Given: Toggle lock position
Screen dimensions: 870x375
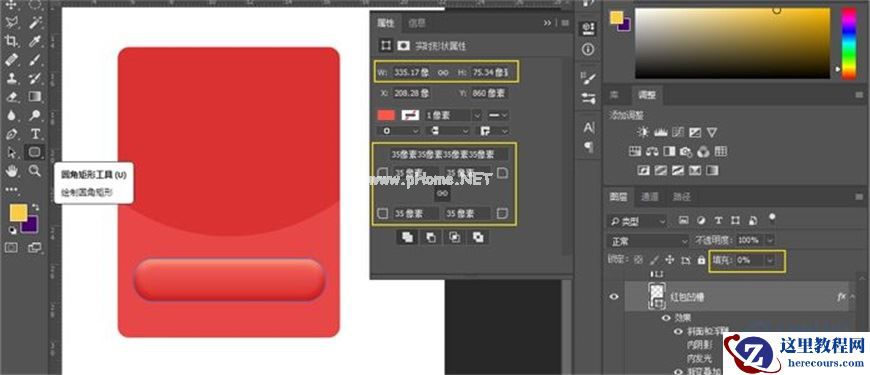Looking at the screenshot, I should 670,260.
